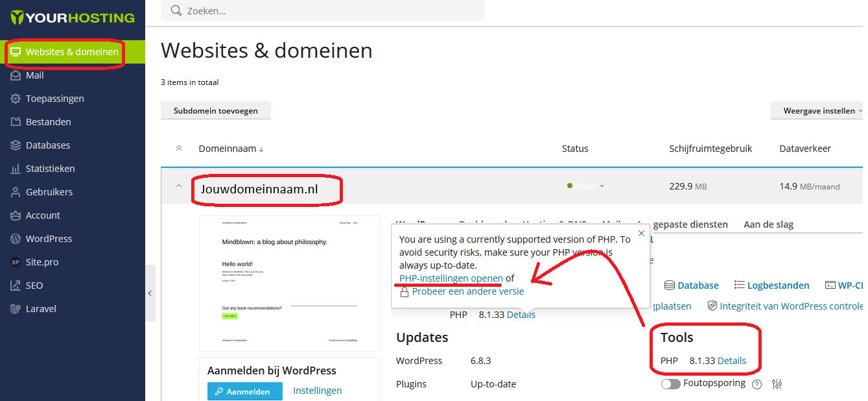
Task: Click the website preview thumbnail
Action: (x=290, y=283)
